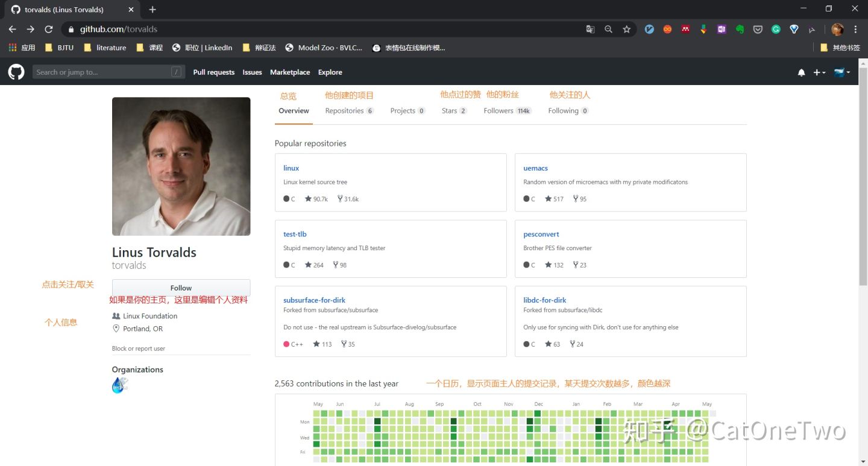Open the 辩证法 bookmark folder
Image resolution: width=868 pixels, height=466 pixels.
coord(259,48)
